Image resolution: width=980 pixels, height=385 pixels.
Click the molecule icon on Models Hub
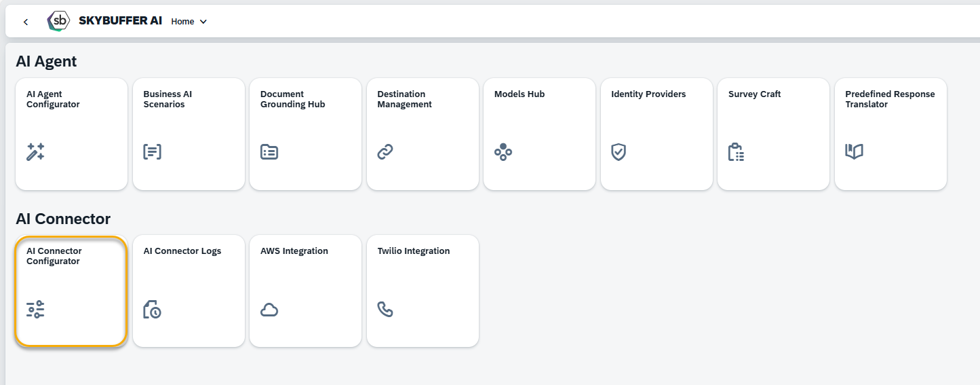point(503,152)
